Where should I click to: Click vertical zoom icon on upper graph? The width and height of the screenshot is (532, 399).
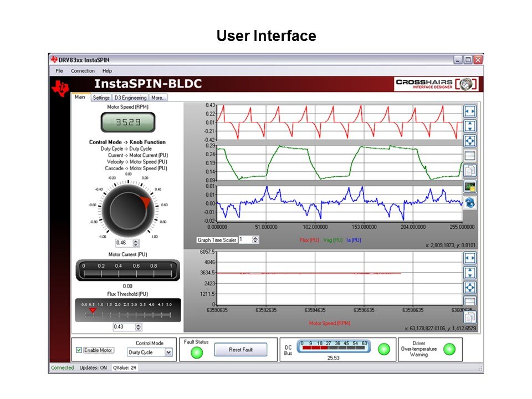(x=469, y=126)
